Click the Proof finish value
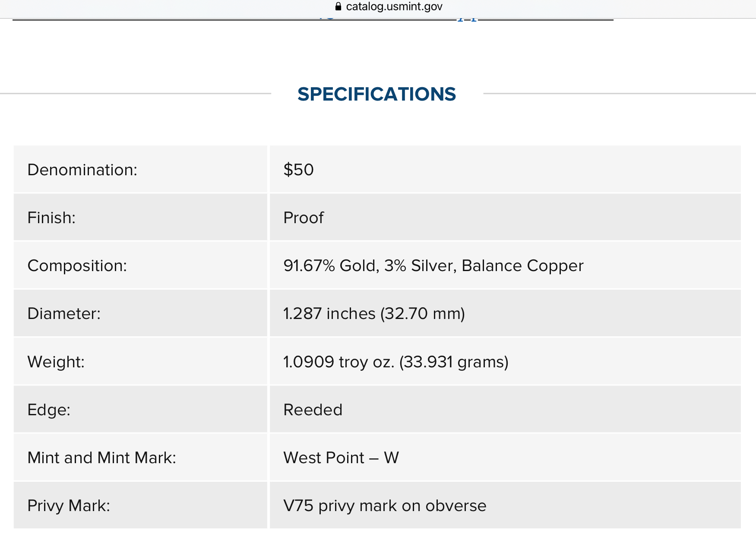This screenshot has height=540, width=756. tap(303, 218)
